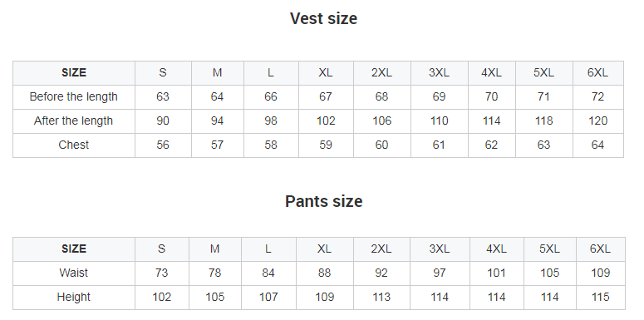Click the Waist value 84 for size L
644x320 pixels.
click(268, 273)
